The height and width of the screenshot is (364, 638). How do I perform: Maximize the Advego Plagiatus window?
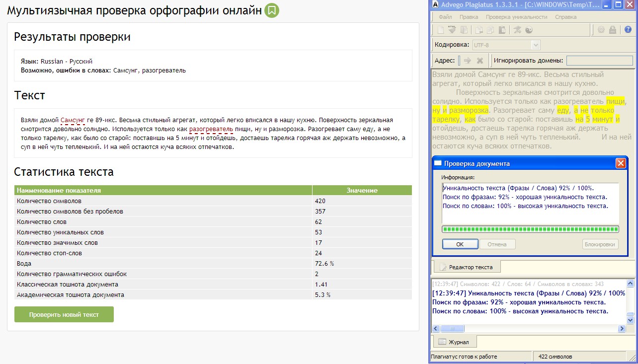(x=619, y=5)
